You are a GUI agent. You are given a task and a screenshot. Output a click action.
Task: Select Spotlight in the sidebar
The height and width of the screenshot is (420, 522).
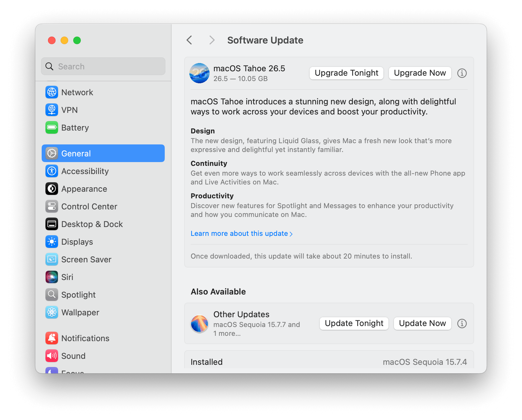click(x=103, y=295)
